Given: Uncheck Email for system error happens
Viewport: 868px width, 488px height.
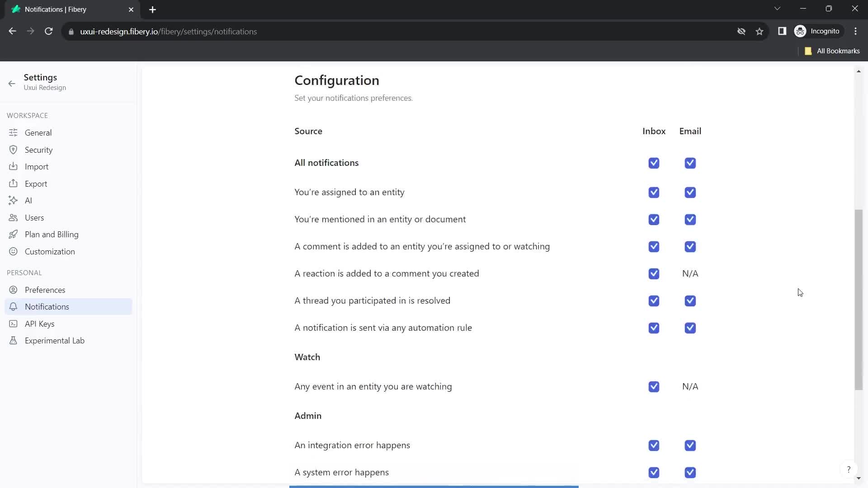Looking at the screenshot, I should [x=690, y=472].
